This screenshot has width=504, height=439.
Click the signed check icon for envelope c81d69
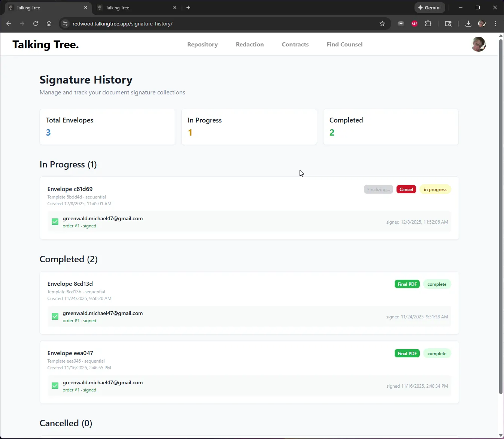(x=55, y=222)
